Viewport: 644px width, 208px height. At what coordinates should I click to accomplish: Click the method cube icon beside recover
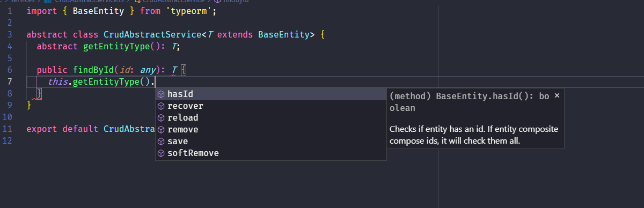coord(161,106)
